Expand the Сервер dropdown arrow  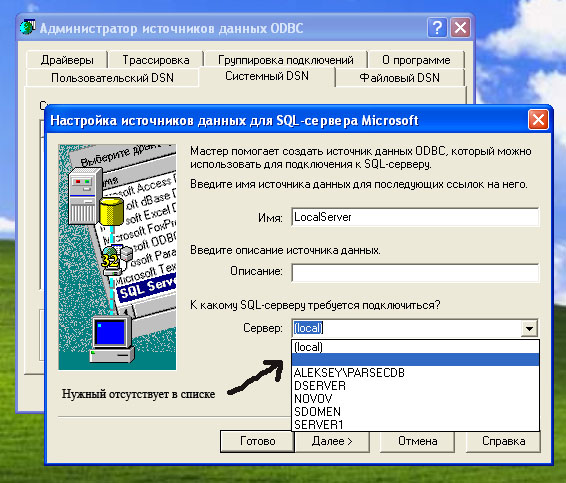pyautogui.click(x=529, y=328)
